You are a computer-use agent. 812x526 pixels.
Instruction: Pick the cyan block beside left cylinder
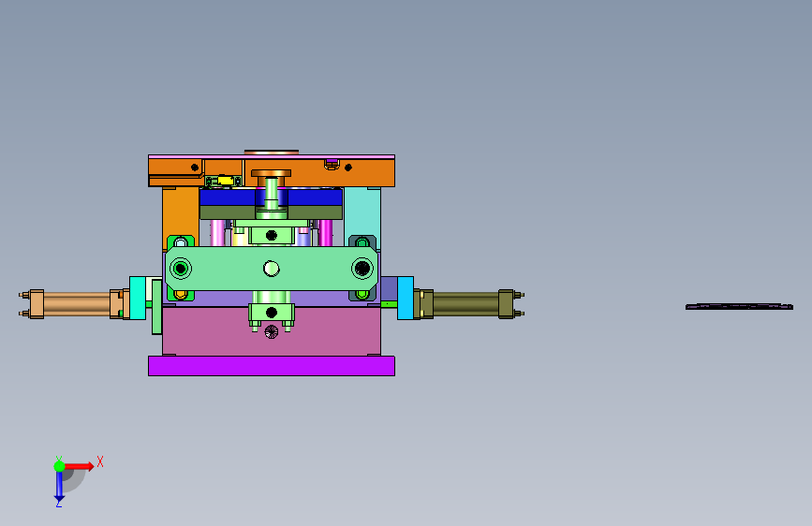138,298
